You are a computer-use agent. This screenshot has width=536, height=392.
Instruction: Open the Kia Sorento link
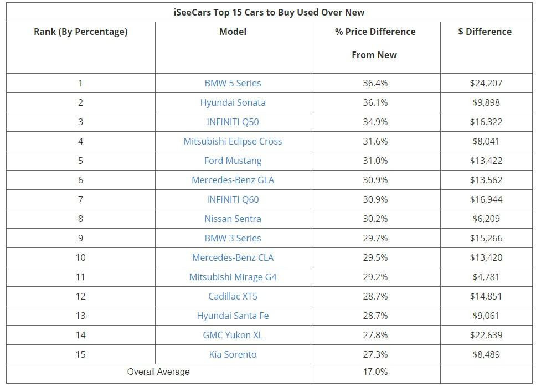click(233, 354)
